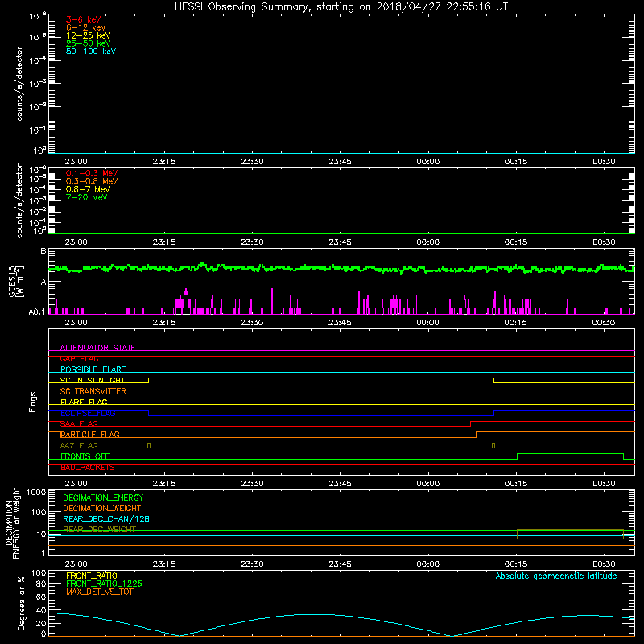This screenshot has width=644, height=644.
Task: Select the POSSIBLE_FLARE flag label
Action: pos(93,369)
